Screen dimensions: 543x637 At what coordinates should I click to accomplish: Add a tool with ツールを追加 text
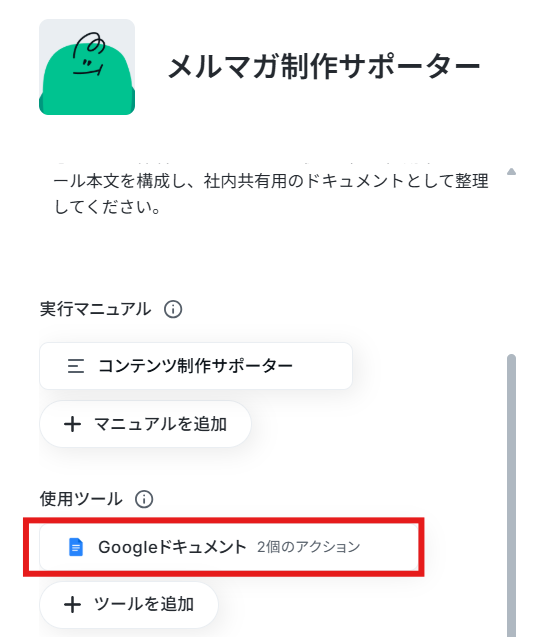144,604
